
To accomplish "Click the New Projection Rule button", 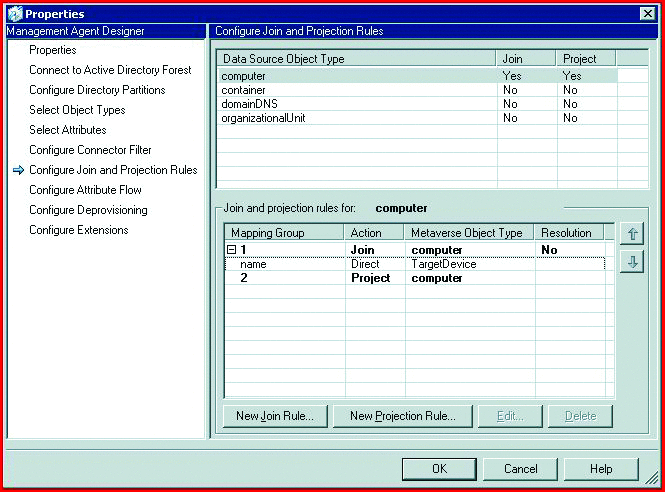I will click(403, 416).
